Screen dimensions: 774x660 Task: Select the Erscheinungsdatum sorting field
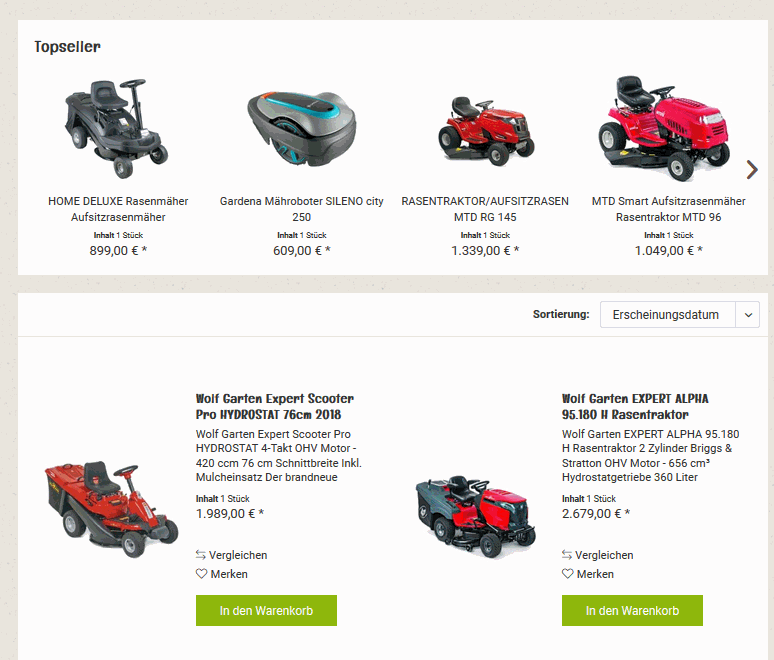668,314
